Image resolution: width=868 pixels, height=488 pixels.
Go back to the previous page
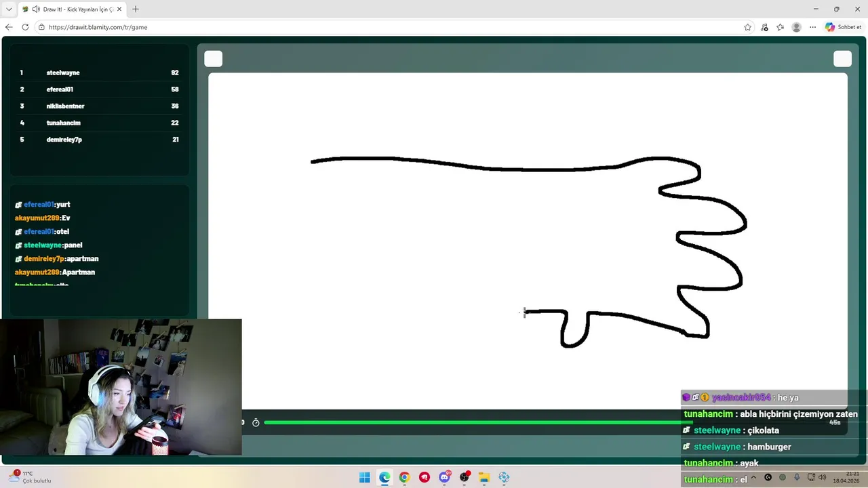(x=9, y=27)
